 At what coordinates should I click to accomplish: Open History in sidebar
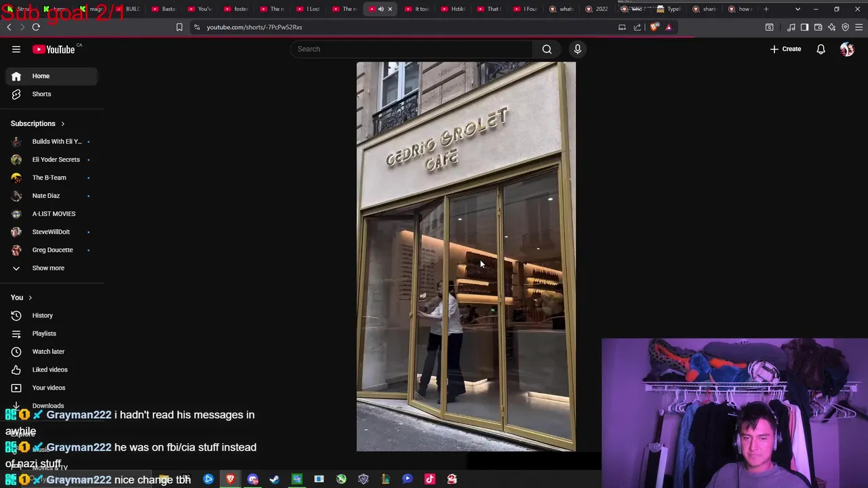tap(52, 315)
